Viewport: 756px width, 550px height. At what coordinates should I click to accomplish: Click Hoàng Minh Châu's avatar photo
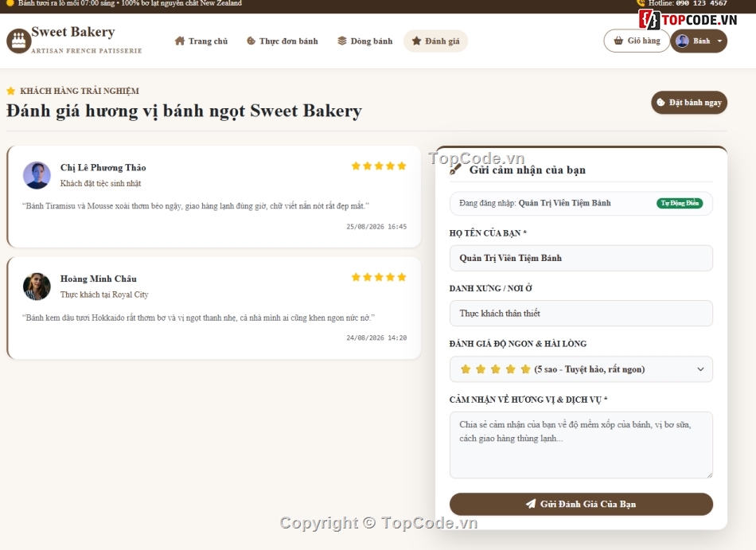click(x=37, y=287)
